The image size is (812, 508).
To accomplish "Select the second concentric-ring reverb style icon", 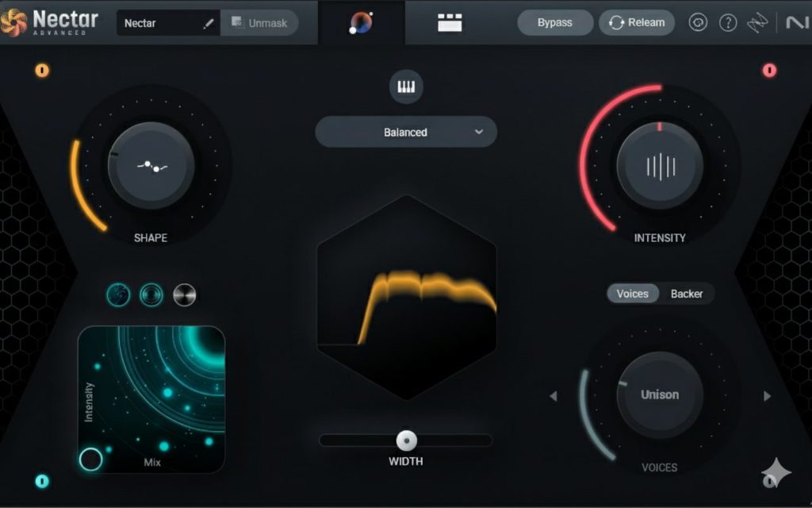I will (151, 295).
